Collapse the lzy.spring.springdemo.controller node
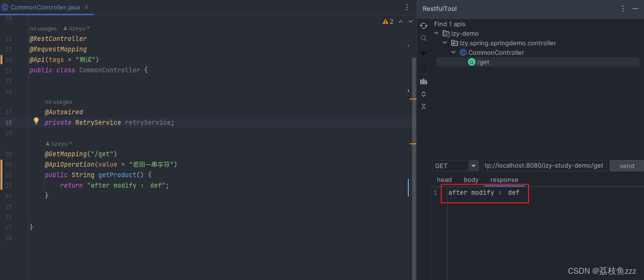Viewport: 644px width, 280px height. [445, 43]
